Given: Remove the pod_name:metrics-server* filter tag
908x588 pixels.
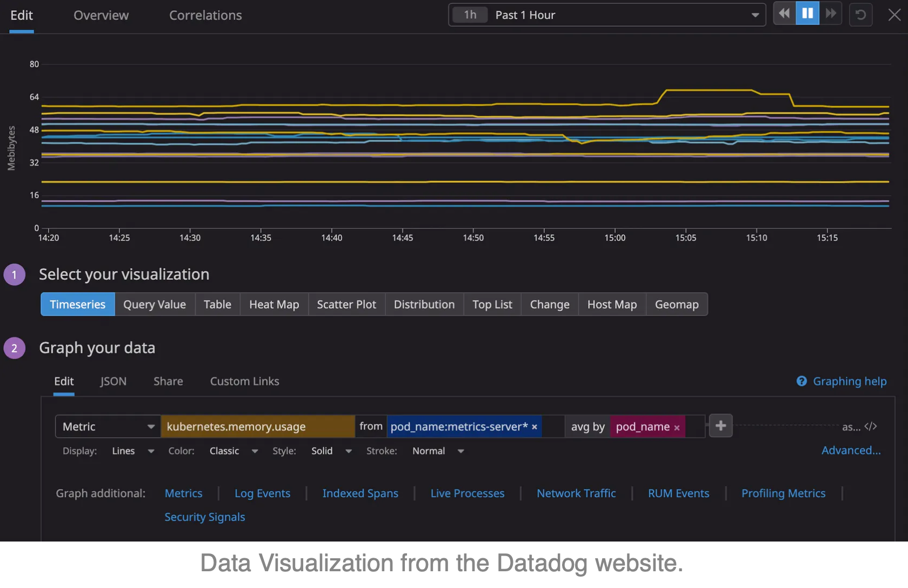Looking at the screenshot, I should tap(534, 427).
